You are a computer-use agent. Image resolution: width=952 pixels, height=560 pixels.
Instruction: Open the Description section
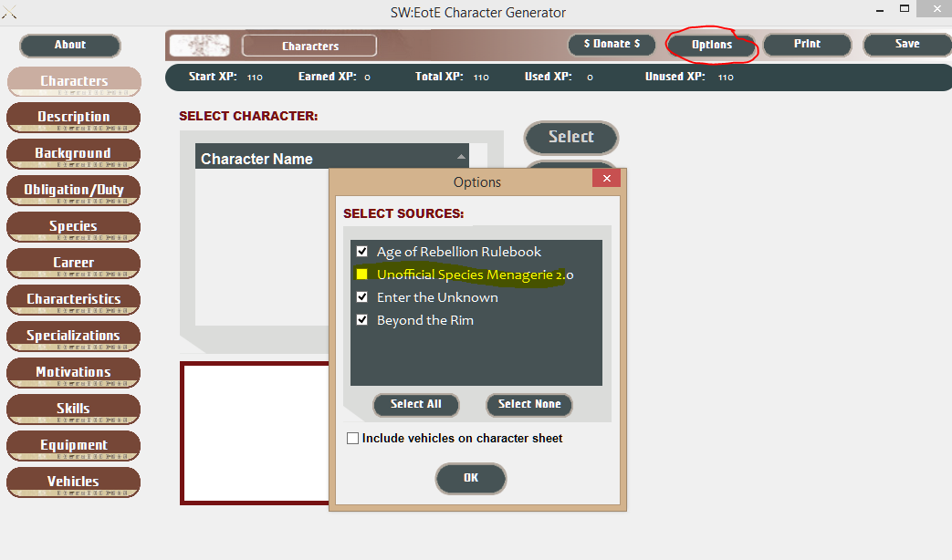point(73,117)
